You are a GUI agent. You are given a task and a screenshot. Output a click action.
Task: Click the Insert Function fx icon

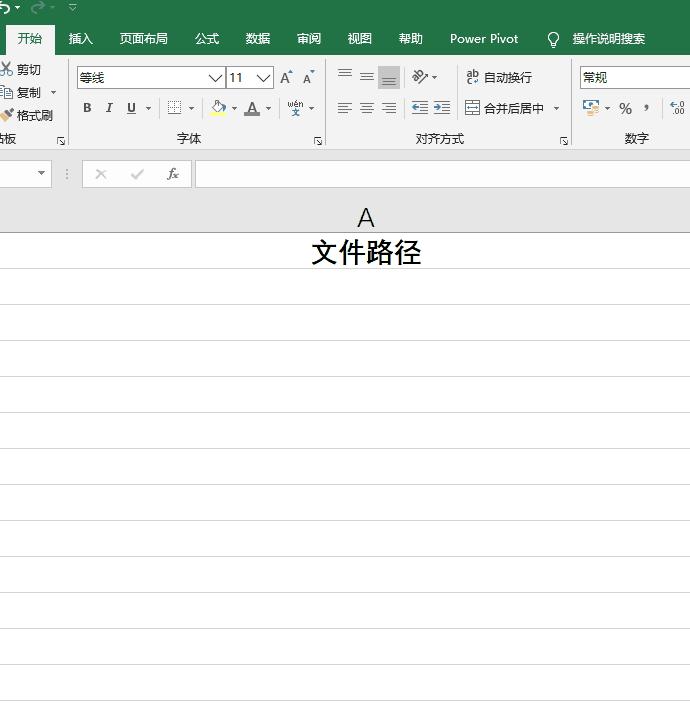pyautogui.click(x=173, y=174)
